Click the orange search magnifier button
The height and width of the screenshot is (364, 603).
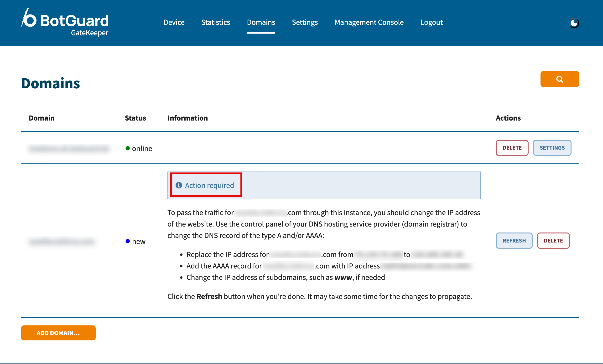(559, 79)
